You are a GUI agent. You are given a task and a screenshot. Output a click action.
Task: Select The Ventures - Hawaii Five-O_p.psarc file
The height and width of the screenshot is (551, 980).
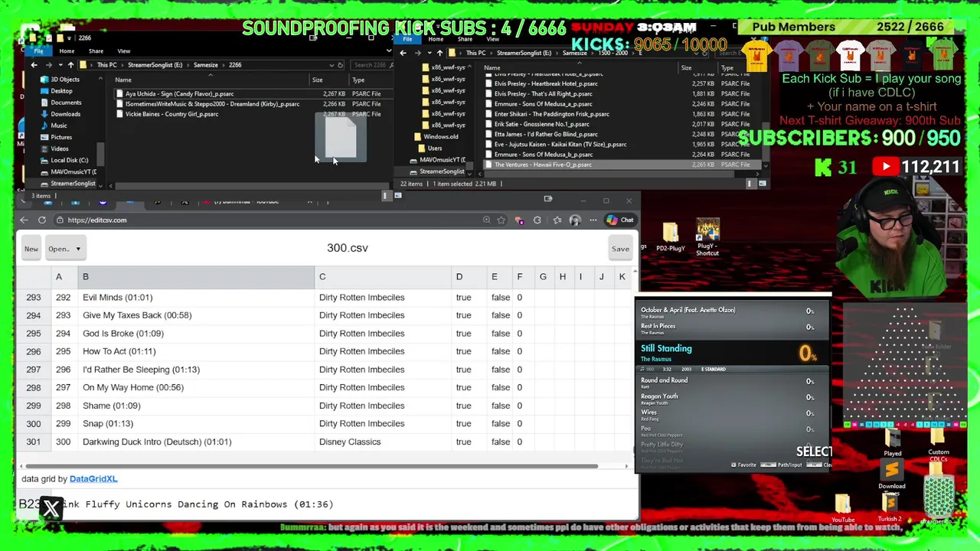pyautogui.click(x=543, y=165)
